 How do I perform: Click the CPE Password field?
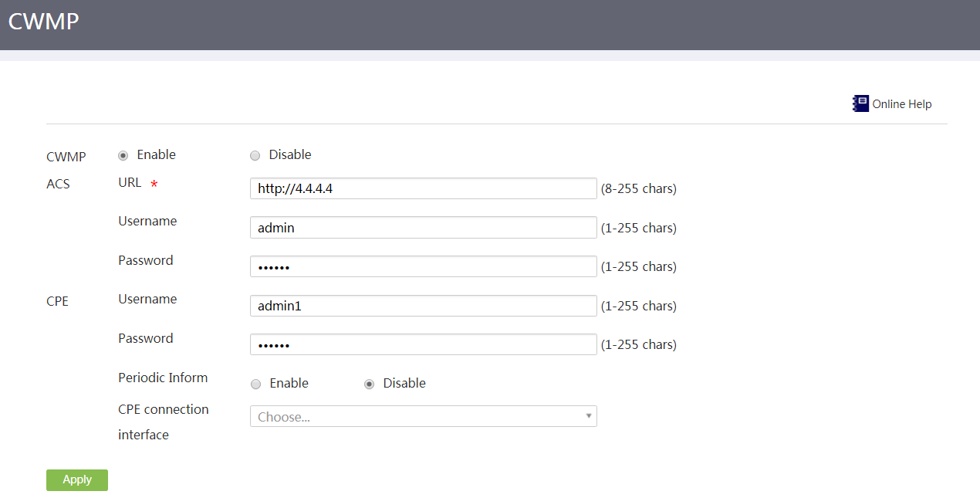[423, 344]
